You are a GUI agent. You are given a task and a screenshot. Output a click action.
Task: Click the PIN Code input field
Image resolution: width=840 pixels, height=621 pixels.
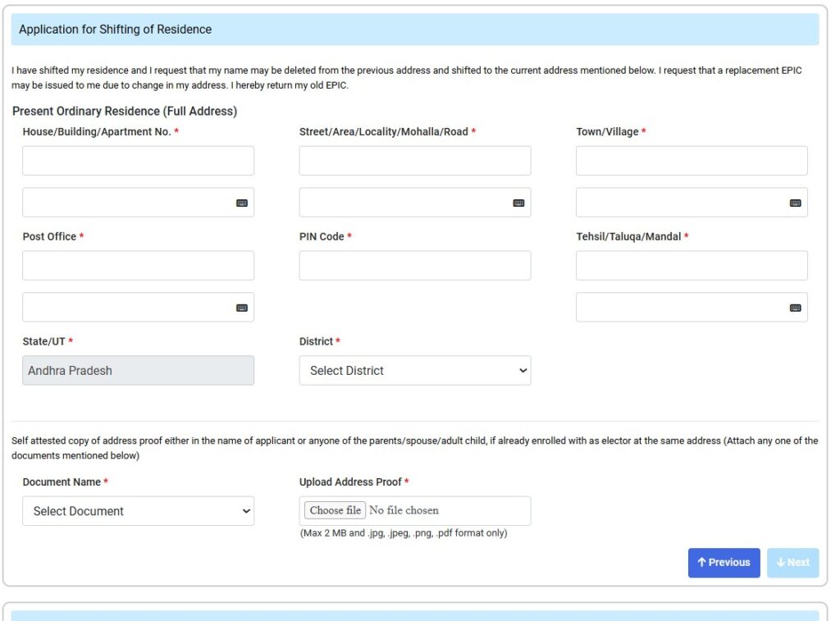pyautogui.click(x=414, y=265)
